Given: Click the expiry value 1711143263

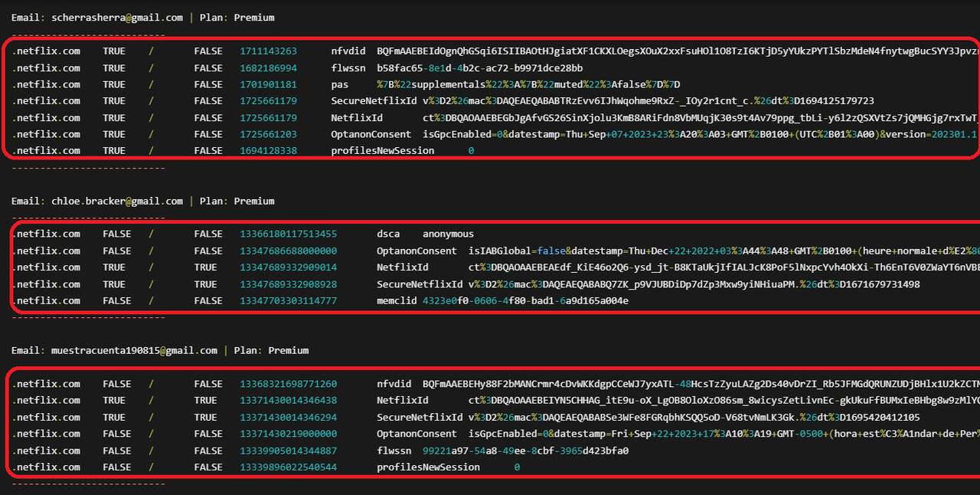Looking at the screenshot, I should pos(268,51).
